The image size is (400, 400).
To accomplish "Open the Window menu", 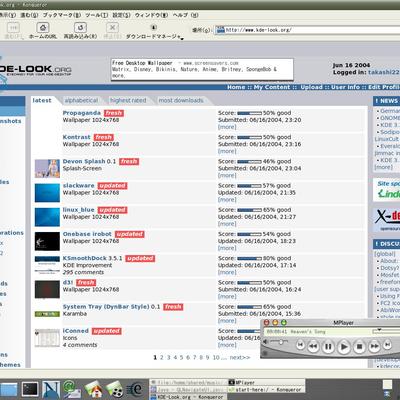I will pos(151,15).
